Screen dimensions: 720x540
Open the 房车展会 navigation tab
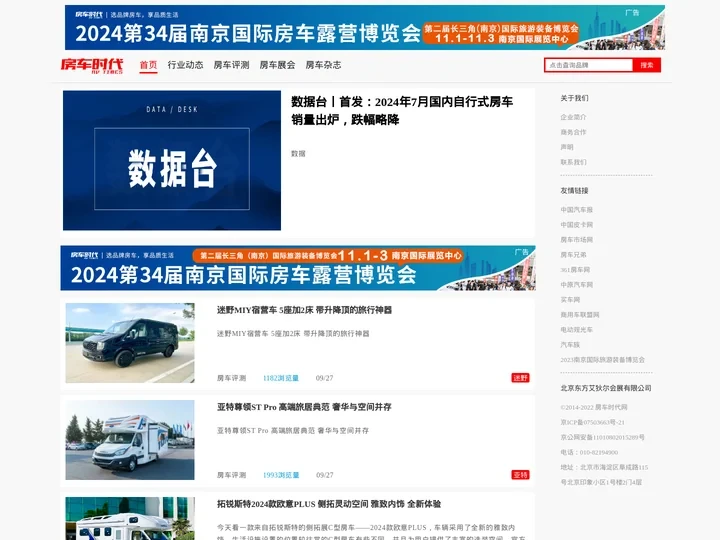(277, 65)
